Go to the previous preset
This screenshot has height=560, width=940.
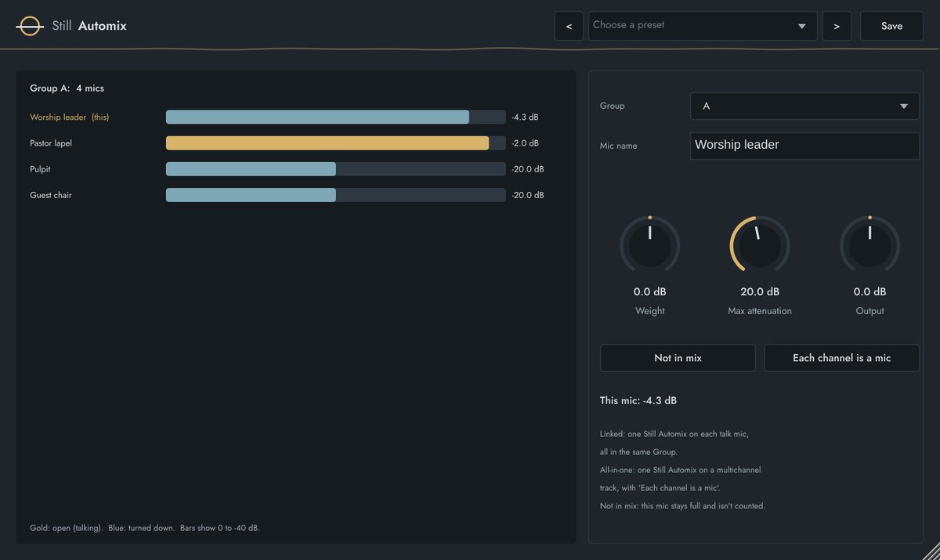click(569, 26)
